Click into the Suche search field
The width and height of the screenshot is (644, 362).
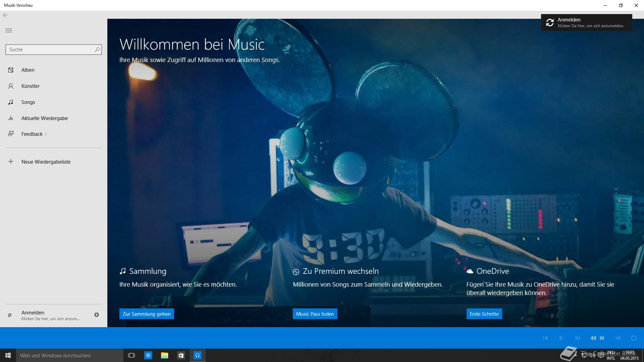tap(54, 50)
